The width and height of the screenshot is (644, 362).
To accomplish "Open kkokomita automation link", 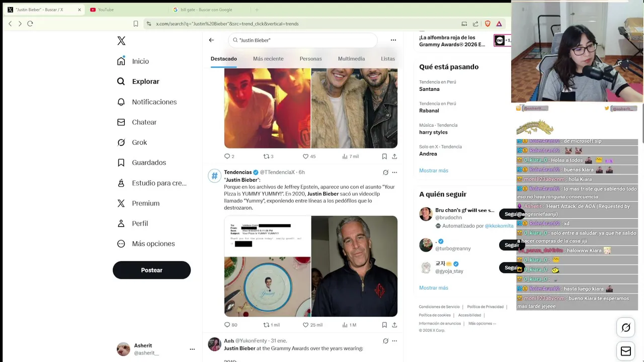I will point(499,226).
